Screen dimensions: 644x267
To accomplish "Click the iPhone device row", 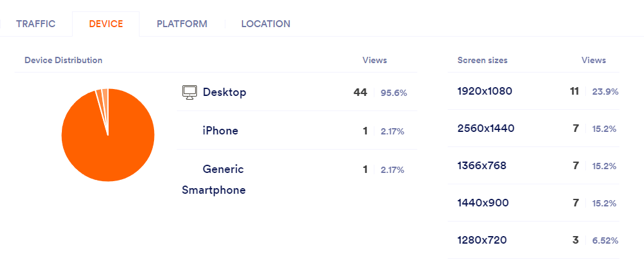I will (x=220, y=131).
